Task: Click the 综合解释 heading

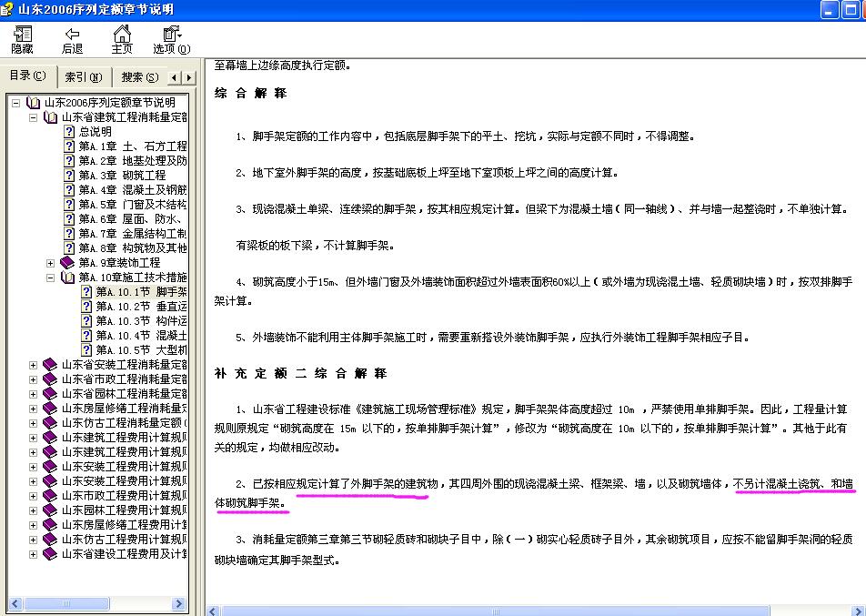Action: pos(251,94)
